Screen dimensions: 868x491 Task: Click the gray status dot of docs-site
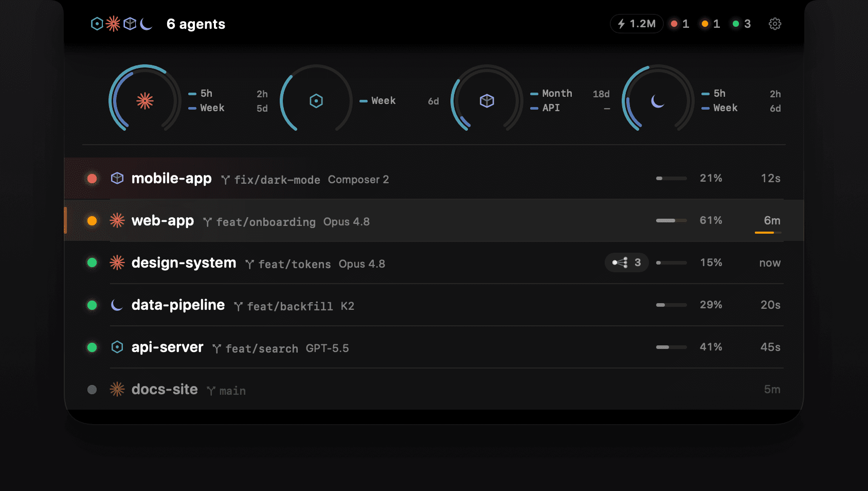coord(92,390)
